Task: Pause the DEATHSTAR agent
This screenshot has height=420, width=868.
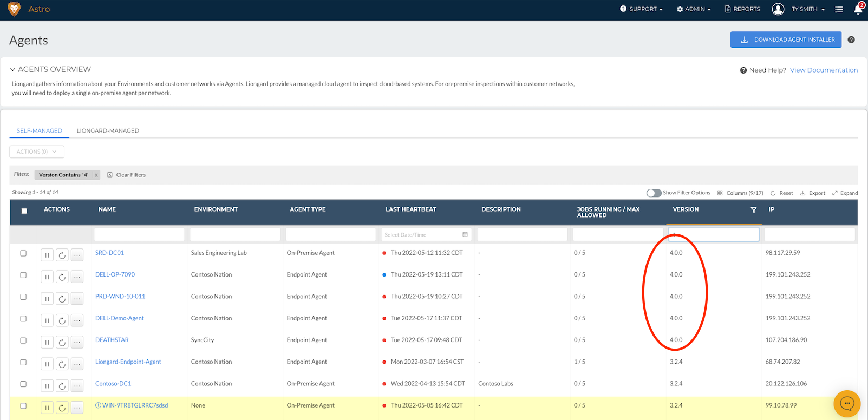Action: tap(47, 342)
